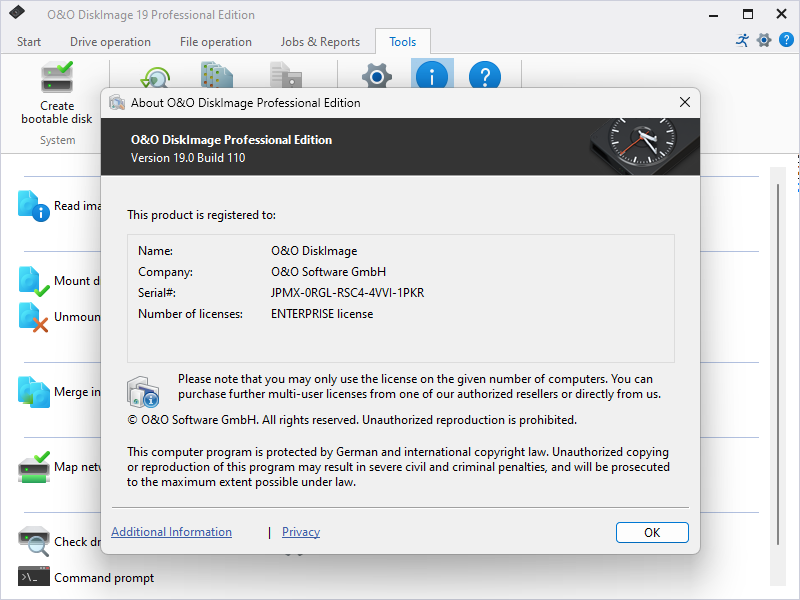Click the ENTERPRISE license value
800x600 pixels.
pyautogui.click(x=322, y=314)
